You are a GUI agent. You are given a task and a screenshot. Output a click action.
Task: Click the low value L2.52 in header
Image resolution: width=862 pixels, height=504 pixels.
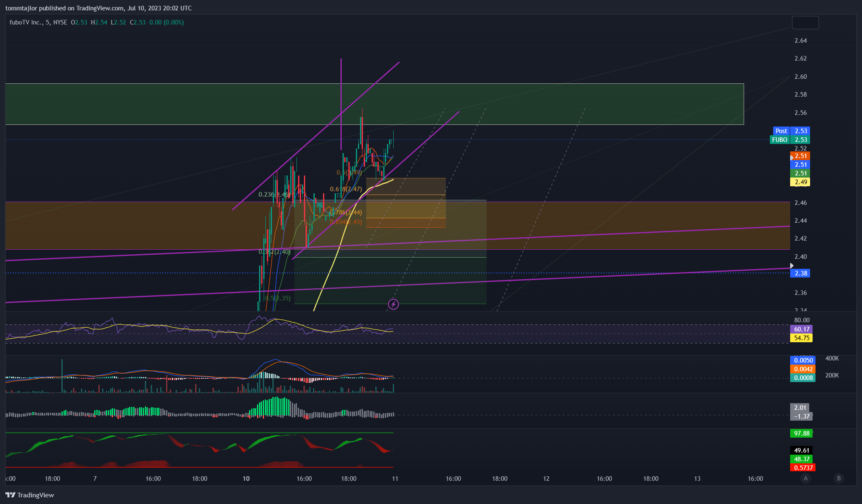point(118,22)
